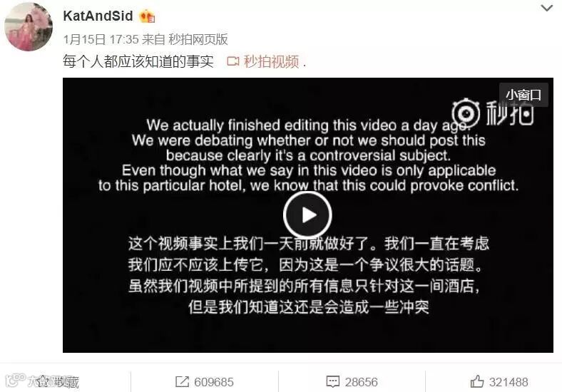Click the 609685 repost count
Image resolution: width=562 pixels, height=392 pixels.
[214, 382]
